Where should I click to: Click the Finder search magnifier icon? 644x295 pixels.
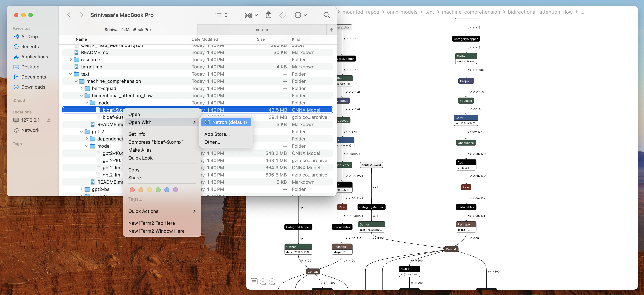[327, 15]
